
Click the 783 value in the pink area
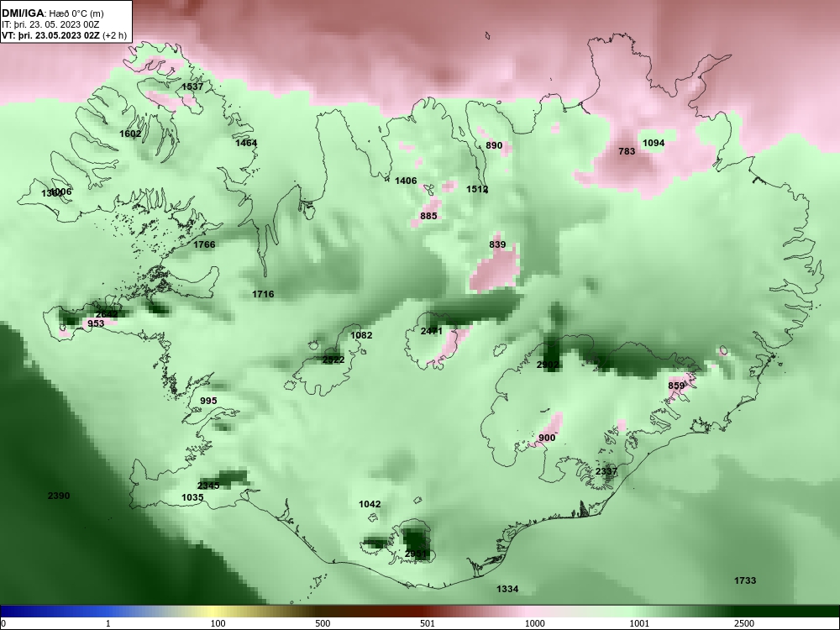click(627, 151)
